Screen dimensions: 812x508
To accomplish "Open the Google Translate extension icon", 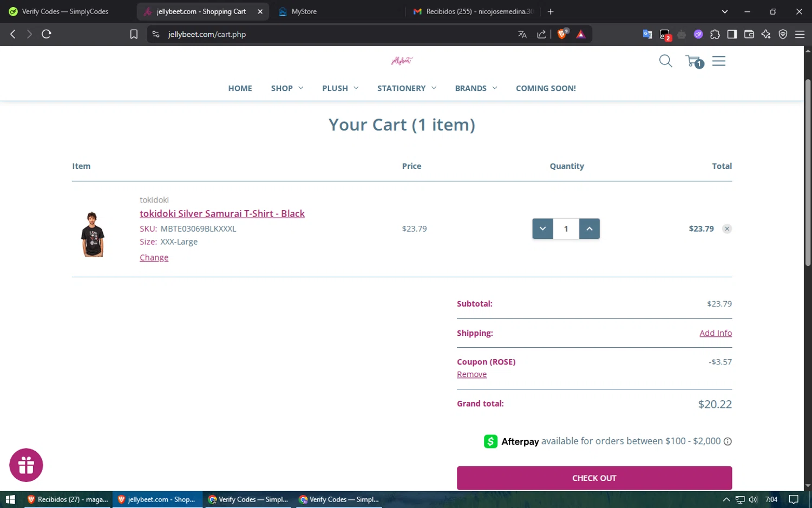I will [x=647, y=34].
